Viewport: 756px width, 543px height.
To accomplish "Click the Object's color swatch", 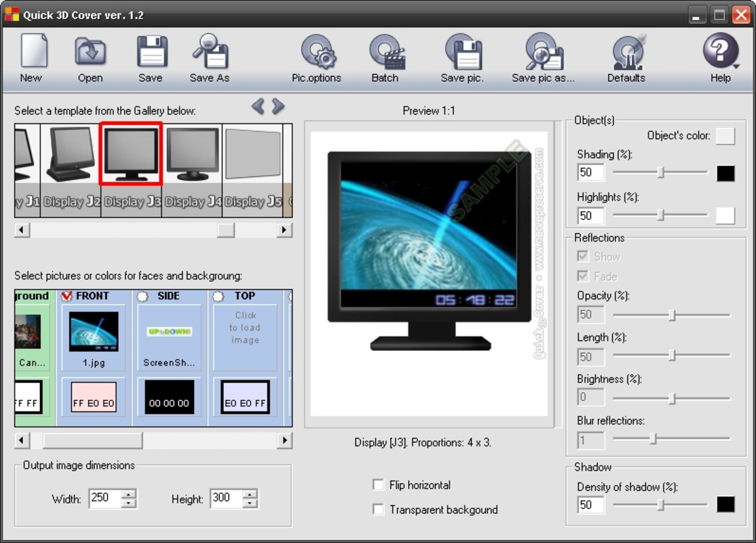I will pyautogui.click(x=725, y=136).
